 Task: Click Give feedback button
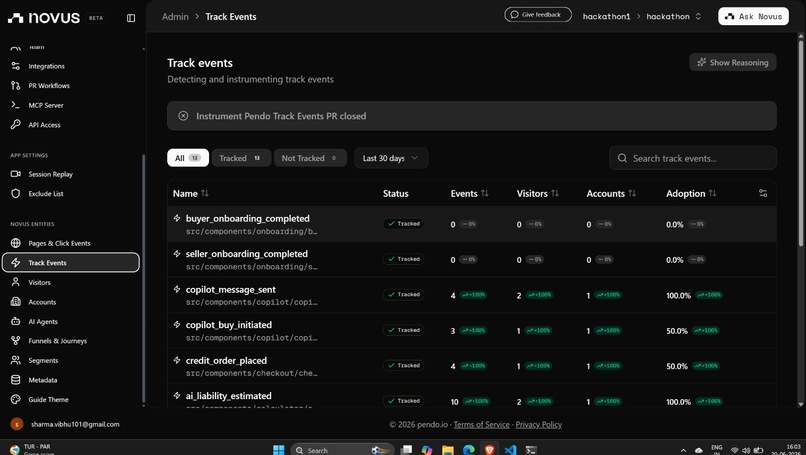click(538, 14)
